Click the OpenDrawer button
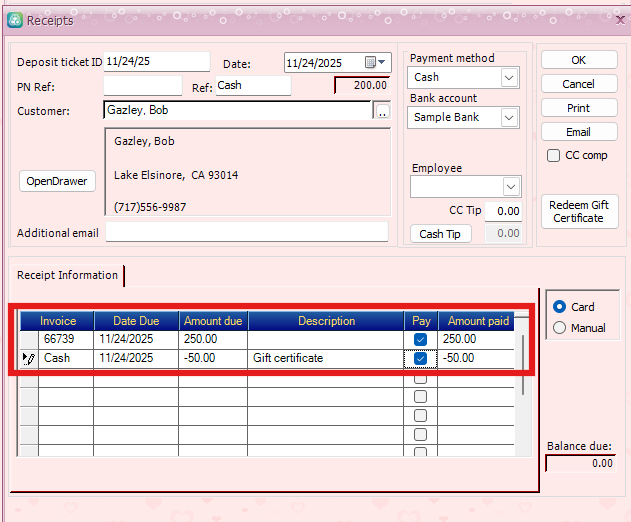This screenshot has width=631, height=522. point(56,181)
